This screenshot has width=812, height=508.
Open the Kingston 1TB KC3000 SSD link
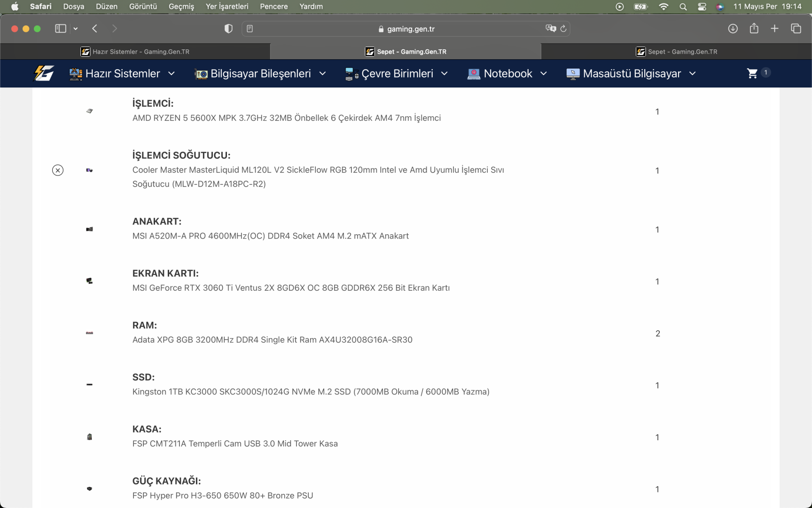pos(311,392)
